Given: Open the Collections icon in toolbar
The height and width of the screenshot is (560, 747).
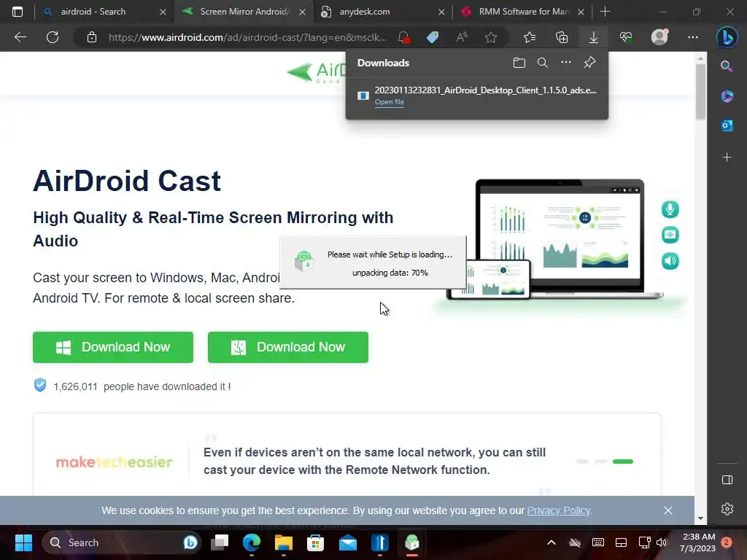Looking at the screenshot, I should (x=562, y=37).
